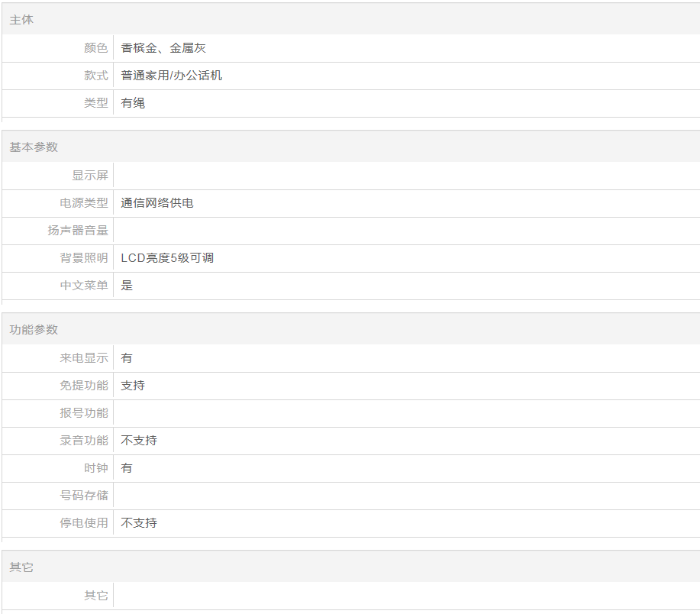Select the 支持 value beside 免提功能
This screenshot has height=614, width=700.
133,386
